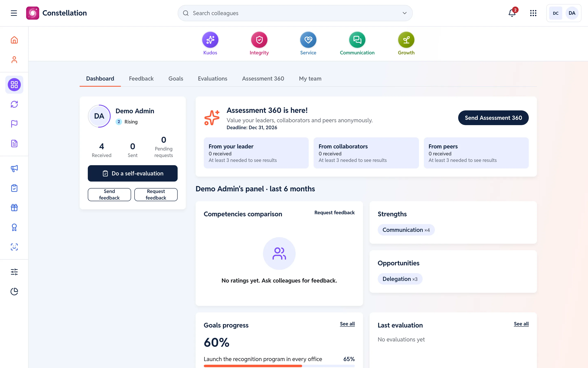Switch to the Dashboard tab
This screenshot has width=588, height=368.
[100, 79]
